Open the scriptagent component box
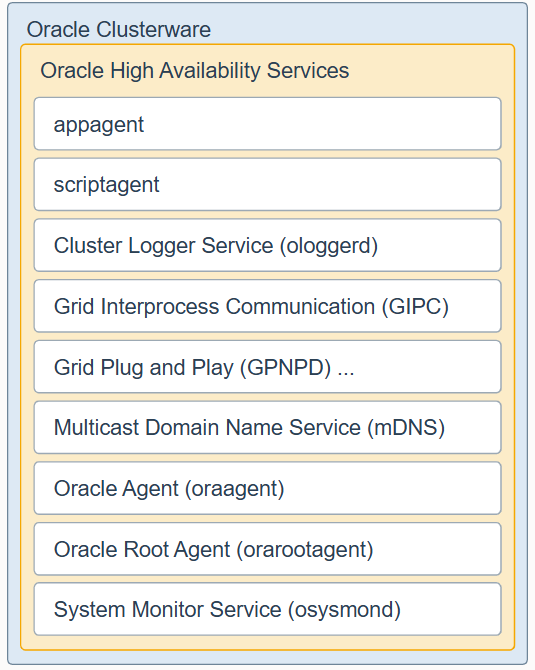 (268, 185)
